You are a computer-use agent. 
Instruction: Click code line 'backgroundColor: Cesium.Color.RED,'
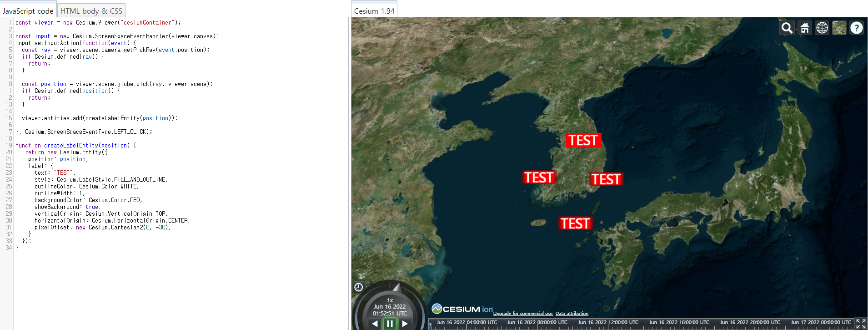pyautogui.click(x=88, y=200)
